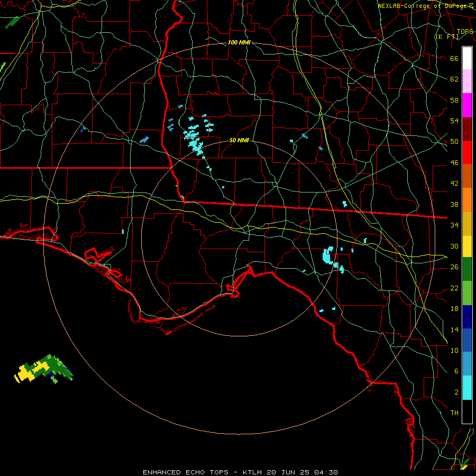Viewport: 476px width, 476px height.
Task: Click the bright red legend swatch
Action: click(467, 152)
